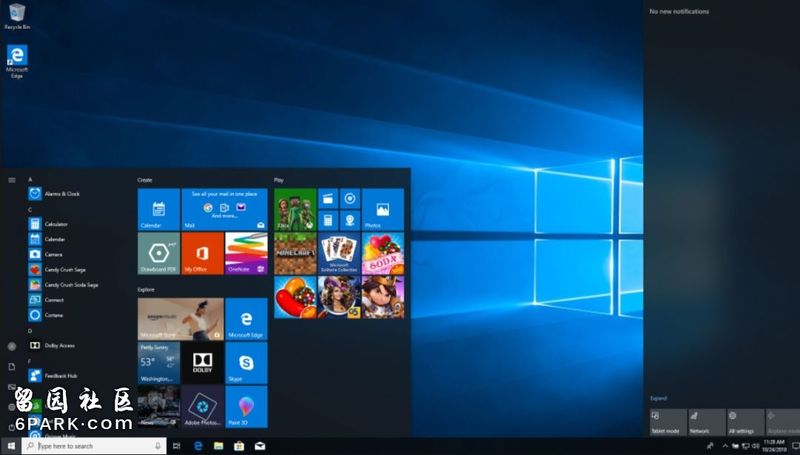The width and height of the screenshot is (800, 455).
Task: Click the letter C header in app list
Action: click(30, 210)
